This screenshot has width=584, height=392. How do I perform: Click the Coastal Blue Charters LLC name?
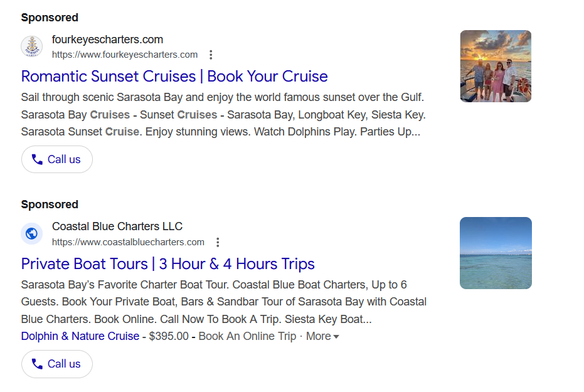117,226
